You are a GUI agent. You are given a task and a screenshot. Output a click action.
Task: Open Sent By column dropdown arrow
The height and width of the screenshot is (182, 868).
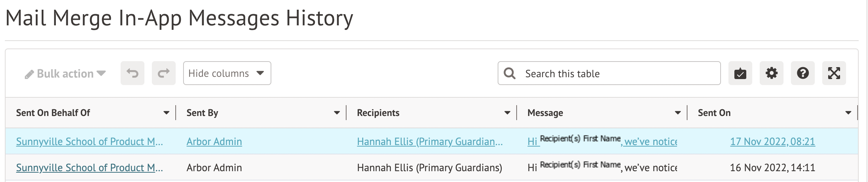coord(336,113)
